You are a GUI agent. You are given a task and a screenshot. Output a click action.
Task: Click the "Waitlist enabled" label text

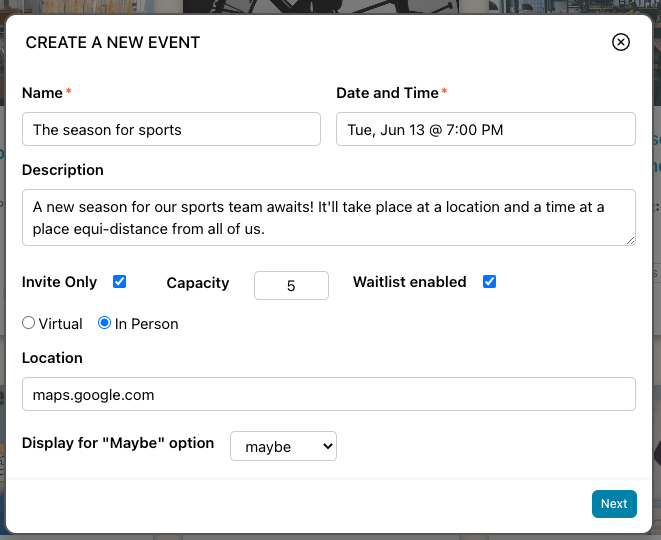[x=409, y=282]
